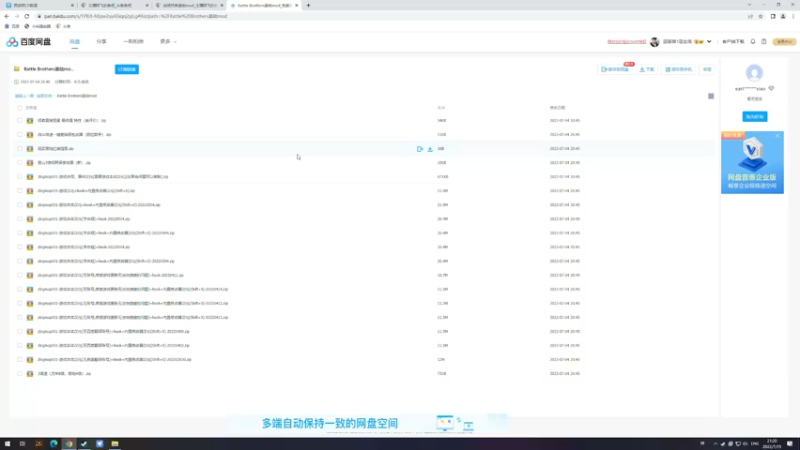Open the Windows Start menu

click(x=7, y=444)
